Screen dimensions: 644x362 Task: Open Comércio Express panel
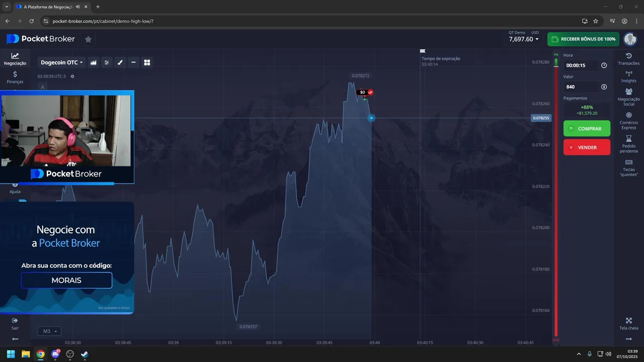coord(628,121)
